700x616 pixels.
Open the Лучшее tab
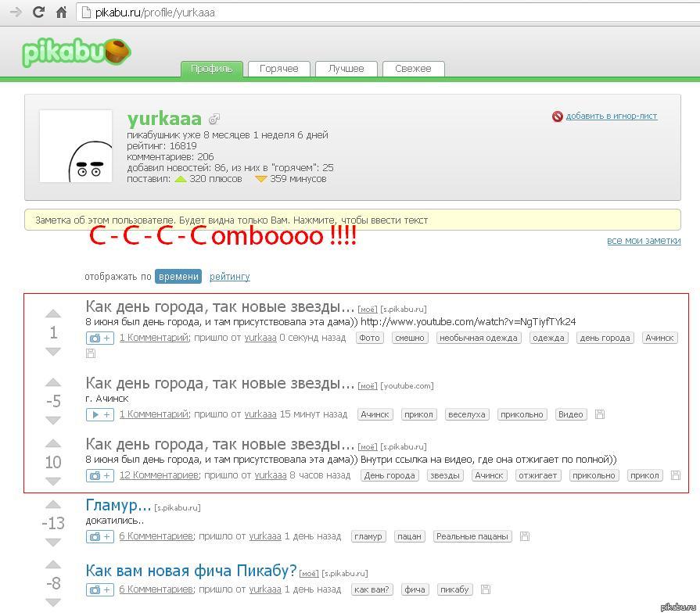coord(346,69)
